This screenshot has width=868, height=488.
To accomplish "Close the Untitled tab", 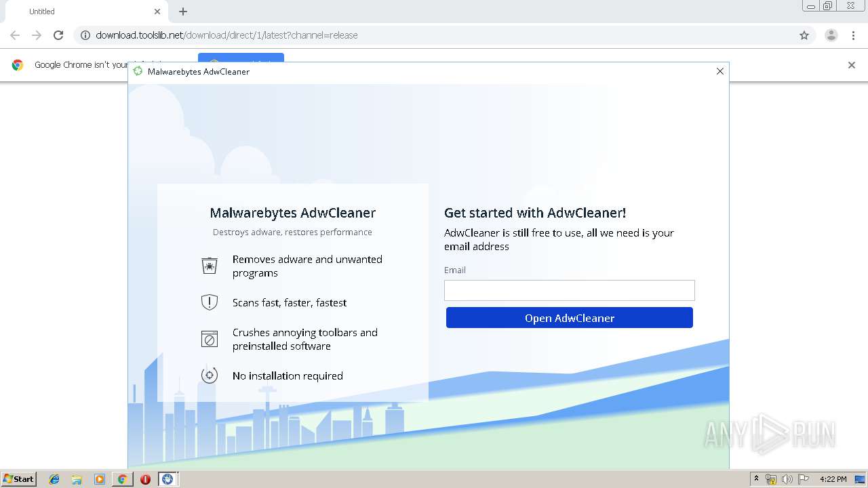I will (x=157, y=12).
